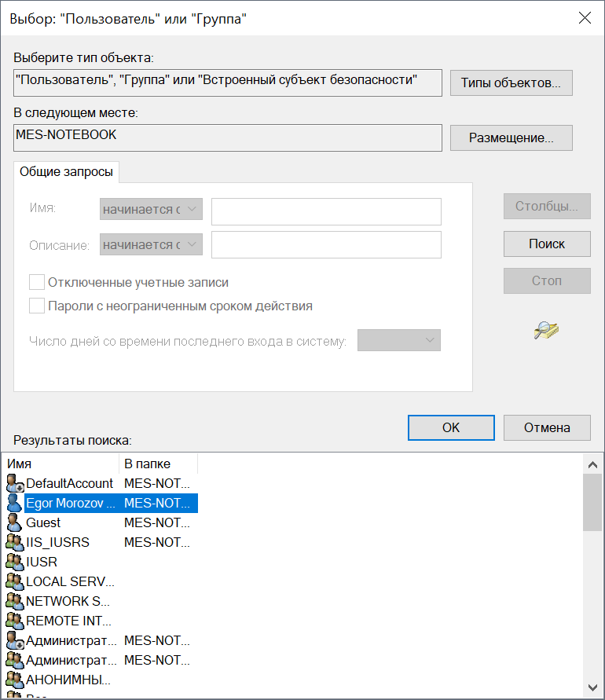Viewport: 605px width, 700px height.
Task: Click the Guest user icon
Action: (x=15, y=522)
